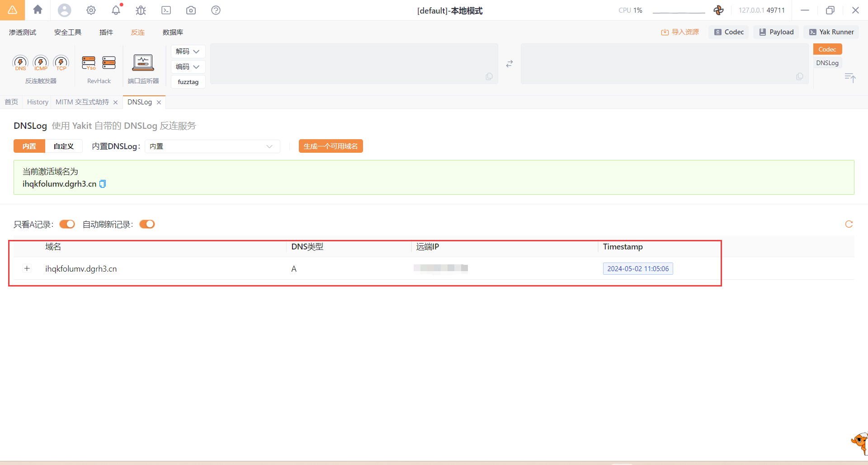Viewport: 868px width, 465px height.
Task: Open the 内置DNSLog dropdown
Action: point(212,146)
